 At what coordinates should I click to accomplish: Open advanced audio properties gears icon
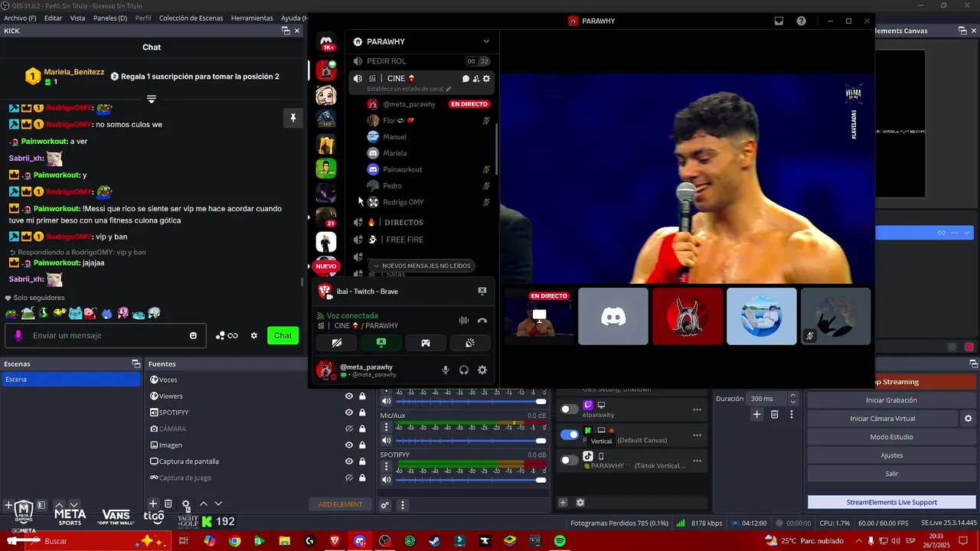click(385, 505)
